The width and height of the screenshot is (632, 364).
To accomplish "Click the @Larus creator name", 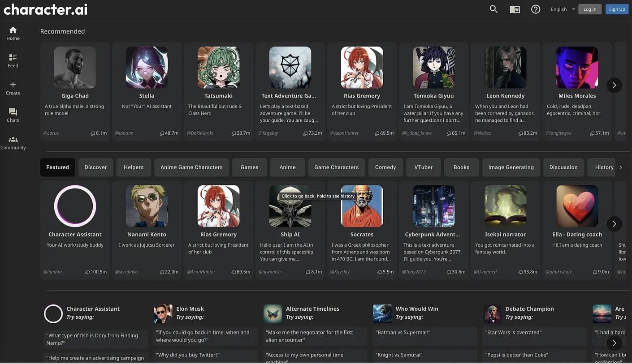I will coord(51,133).
